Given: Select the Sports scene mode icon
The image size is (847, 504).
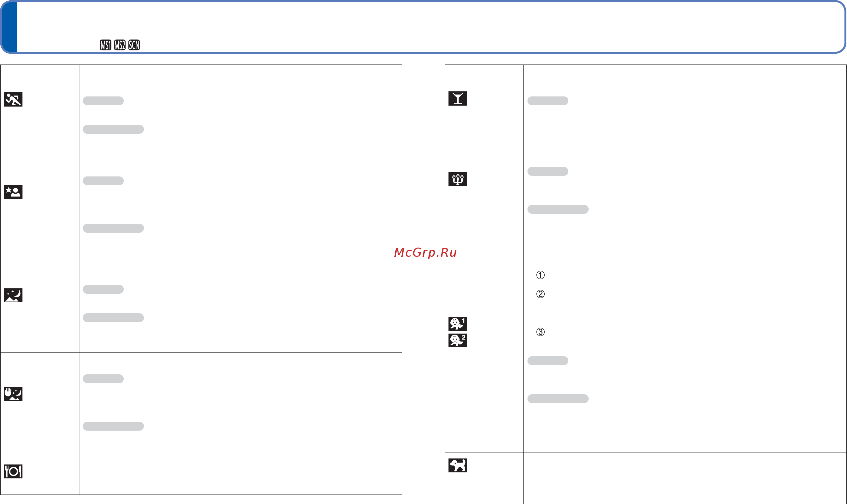Looking at the screenshot, I should (x=13, y=100).
